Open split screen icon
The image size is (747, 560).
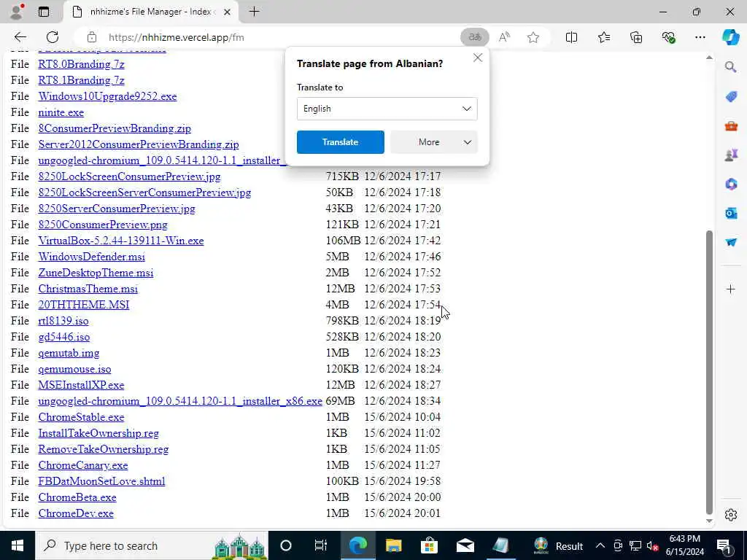571,37
